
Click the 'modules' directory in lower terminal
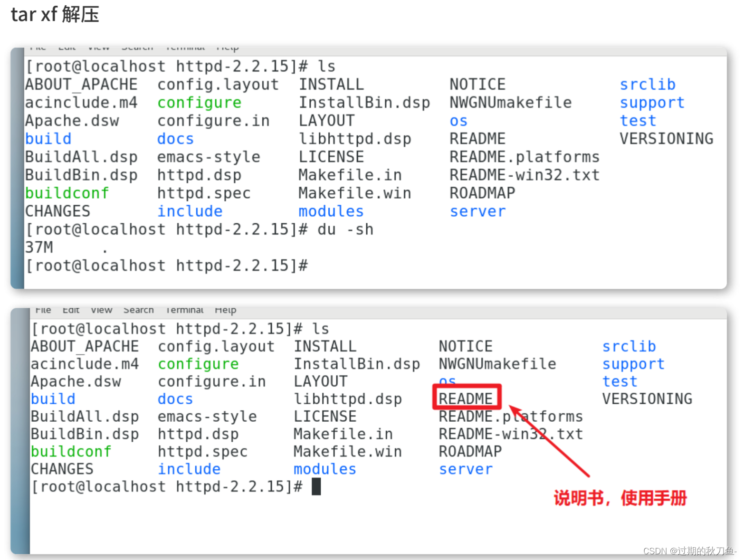coord(325,469)
